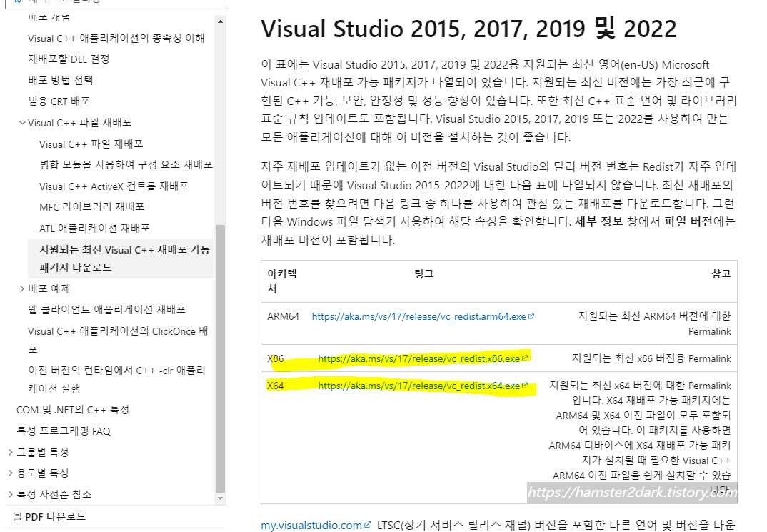Click the PDF download icon
767x532 pixels.
coord(17,517)
